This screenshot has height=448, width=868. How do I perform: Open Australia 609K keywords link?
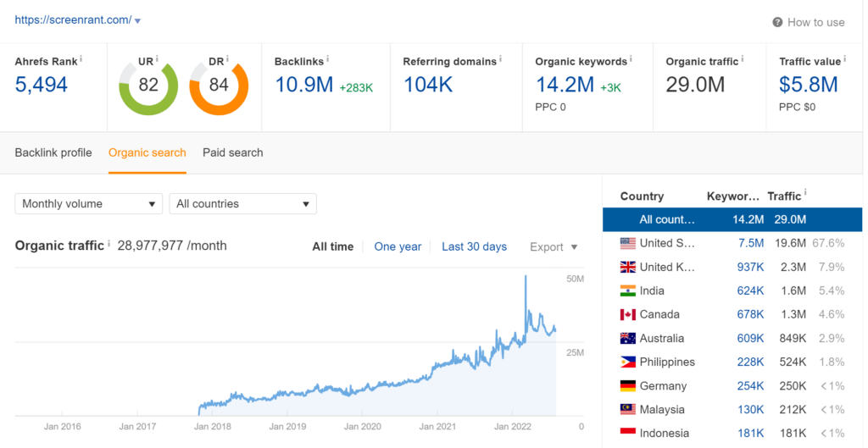[x=749, y=339]
